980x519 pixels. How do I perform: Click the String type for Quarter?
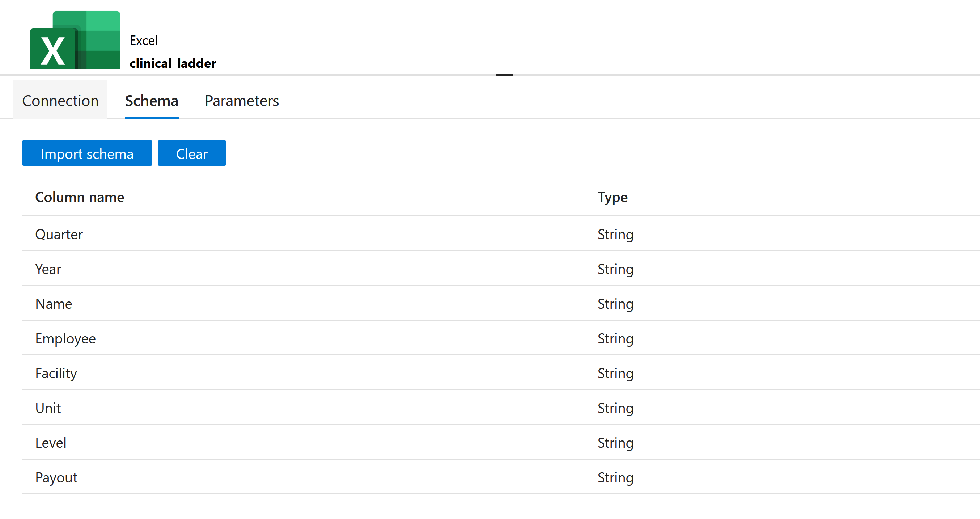[615, 235]
